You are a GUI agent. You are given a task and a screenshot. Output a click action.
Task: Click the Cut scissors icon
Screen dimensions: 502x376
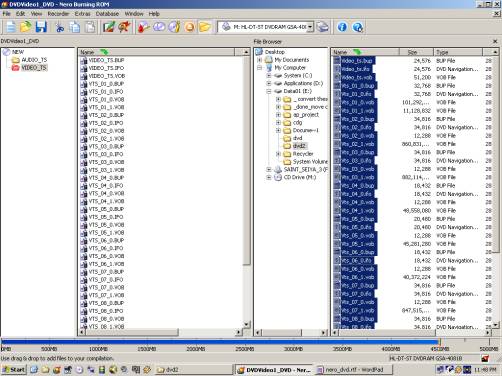[x=60, y=27]
